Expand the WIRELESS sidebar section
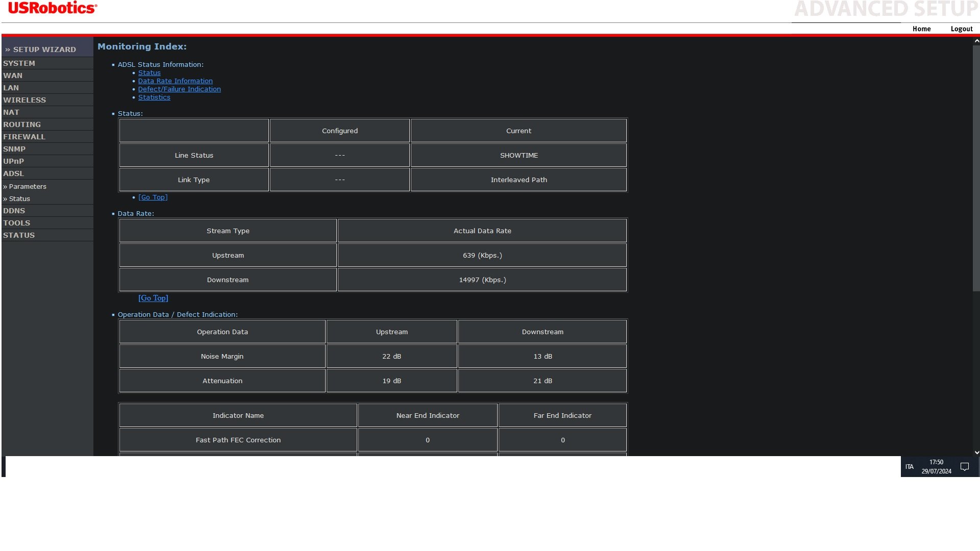Image resolution: width=980 pixels, height=551 pixels. tap(24, 100)
